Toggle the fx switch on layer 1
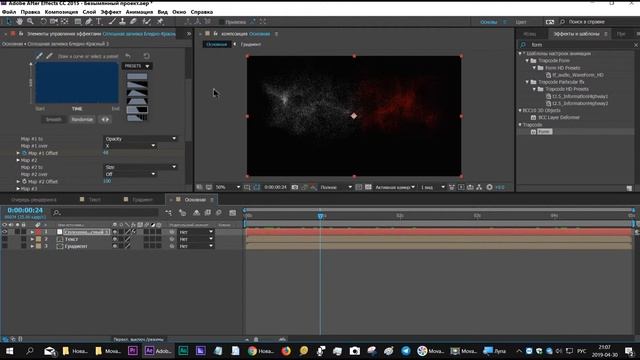Image resolution: width=640 pixels, height=360 pixels. [x=133, y=232]
